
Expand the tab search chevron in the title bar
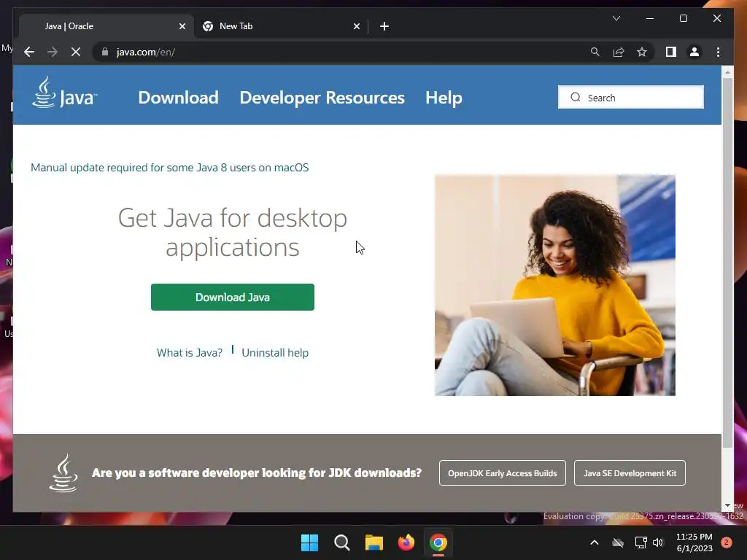click(x=616, y=18)
